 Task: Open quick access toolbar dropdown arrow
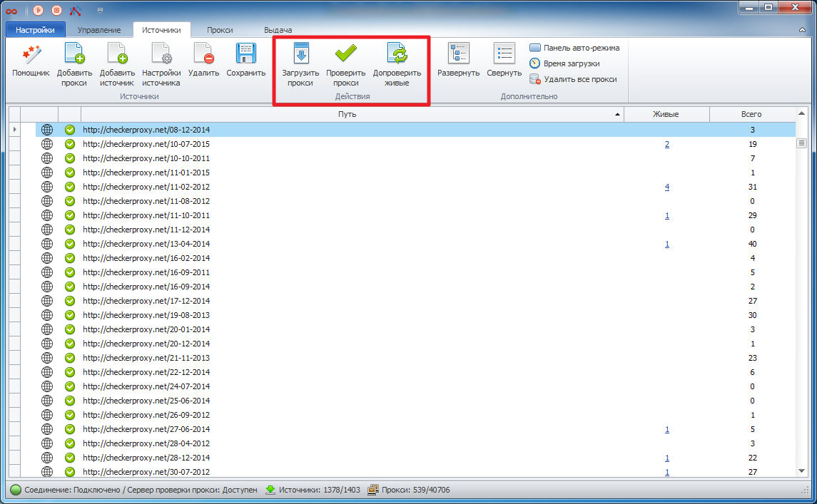(x=100, y=10)
